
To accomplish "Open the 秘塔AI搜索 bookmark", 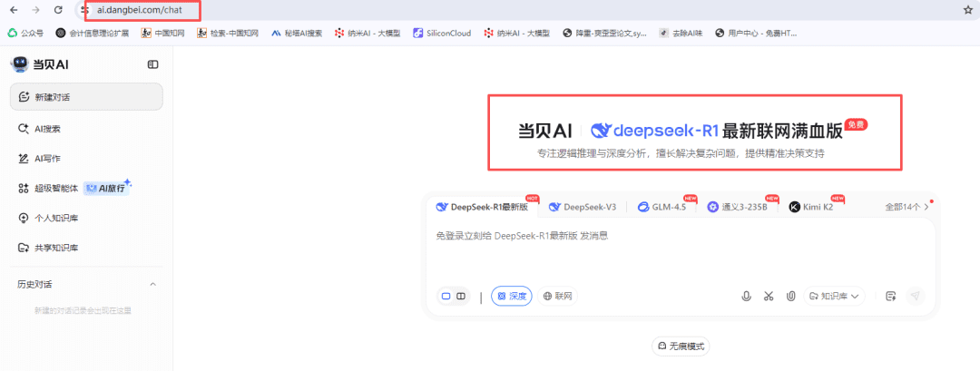I will pos(297,33).
